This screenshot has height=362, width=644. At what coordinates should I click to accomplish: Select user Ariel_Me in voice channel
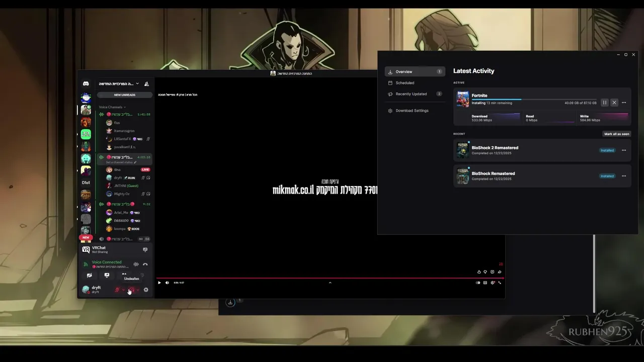coord(125,213)
